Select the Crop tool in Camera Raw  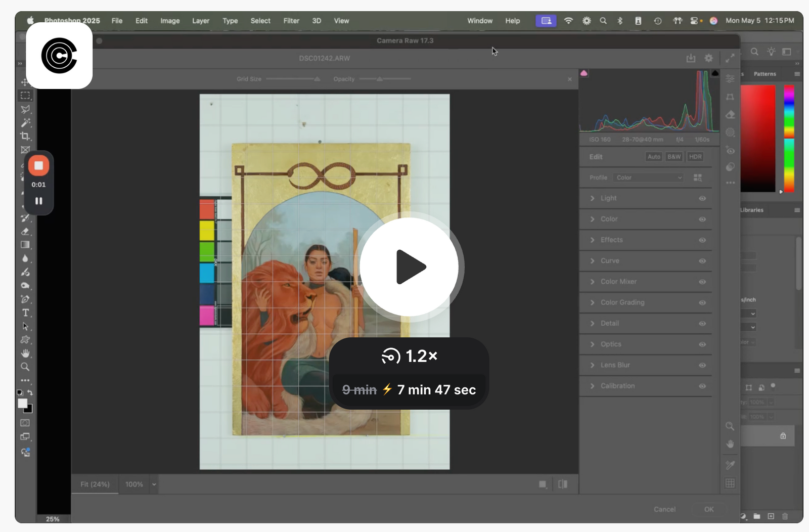pos(730,97)
